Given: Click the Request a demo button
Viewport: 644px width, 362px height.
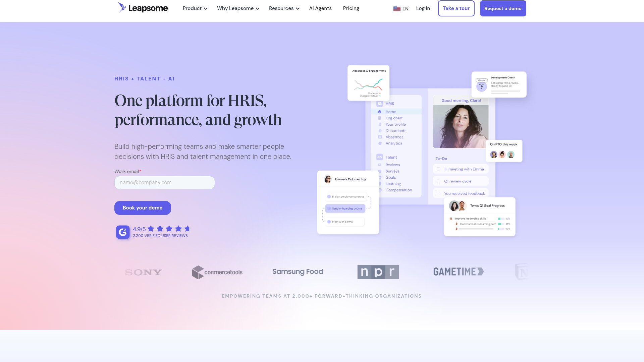Looking at the screenshot, I should point(503,8).
